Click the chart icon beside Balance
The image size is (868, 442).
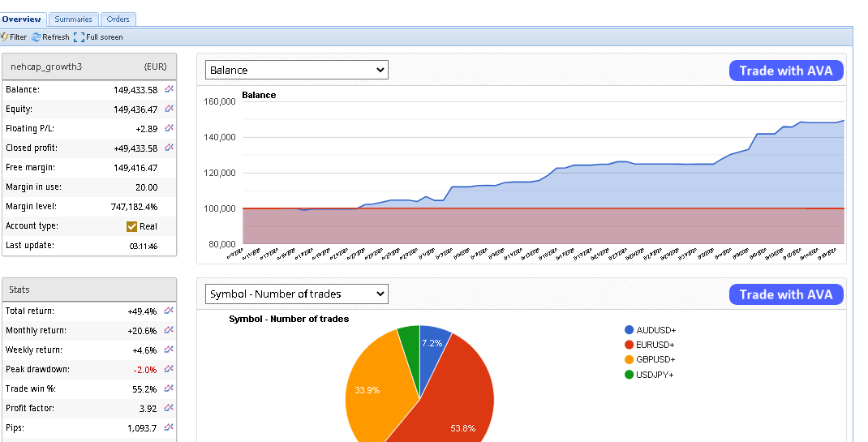pyautogui.click(x=169, y=89)
